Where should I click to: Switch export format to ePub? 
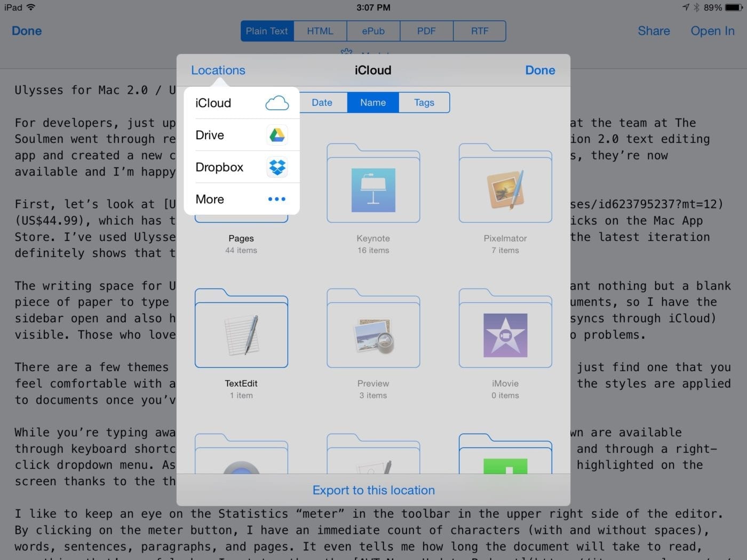373,31
